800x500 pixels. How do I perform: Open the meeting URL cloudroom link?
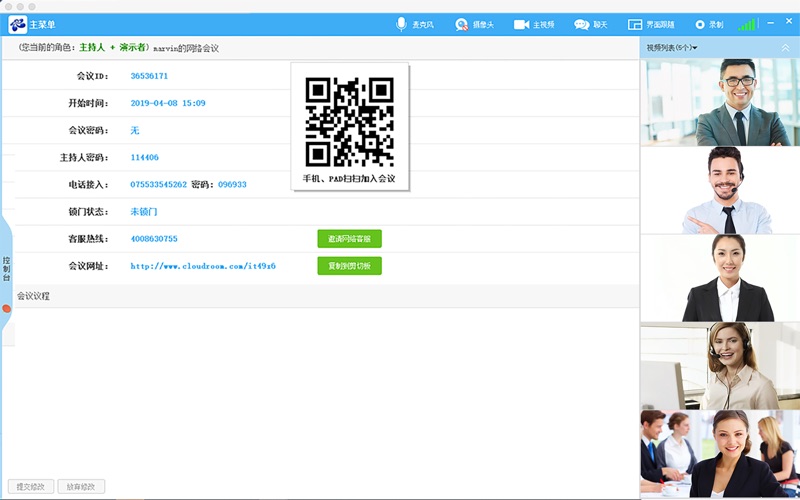pos(203,266)
